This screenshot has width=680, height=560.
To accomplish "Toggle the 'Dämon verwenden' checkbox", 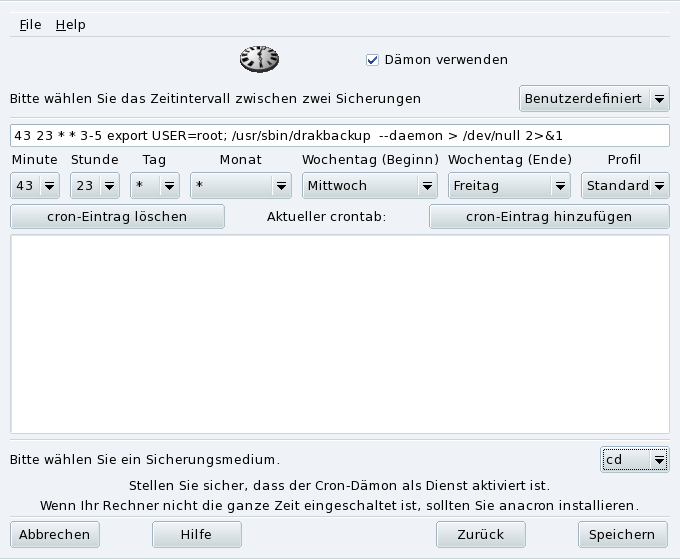I will 373,60.
